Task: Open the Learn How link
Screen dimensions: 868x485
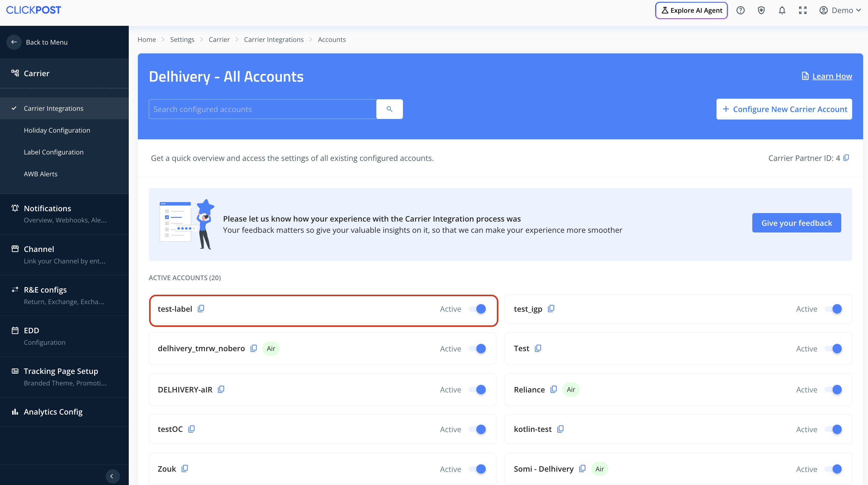Action: (x=832, y=76)
